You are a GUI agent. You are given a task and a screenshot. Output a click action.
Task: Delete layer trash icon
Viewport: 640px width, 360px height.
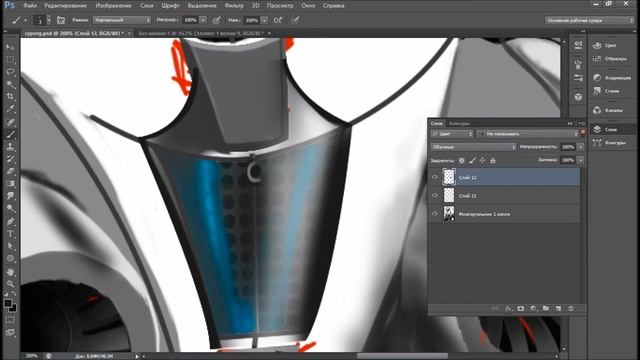(571, 309)
